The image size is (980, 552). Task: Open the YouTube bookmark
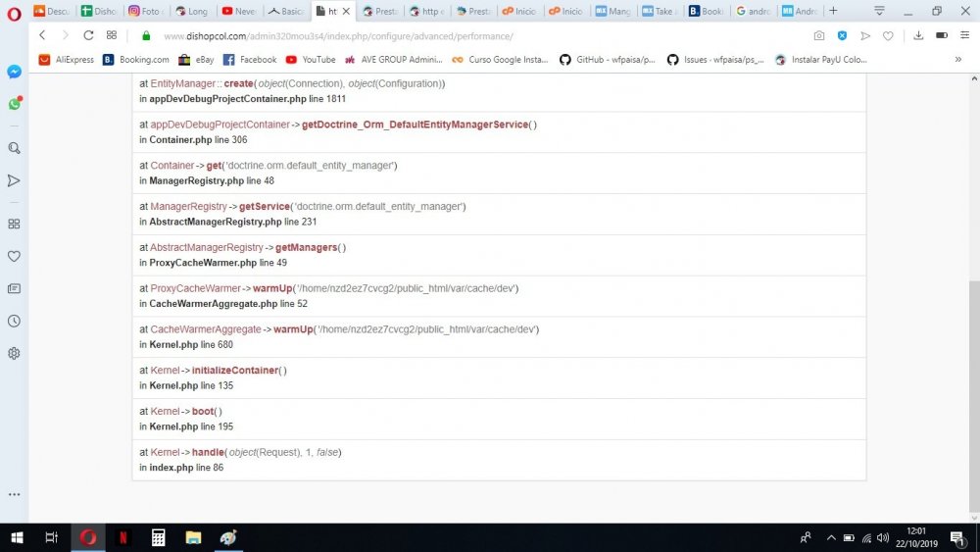tap(311, 60)
